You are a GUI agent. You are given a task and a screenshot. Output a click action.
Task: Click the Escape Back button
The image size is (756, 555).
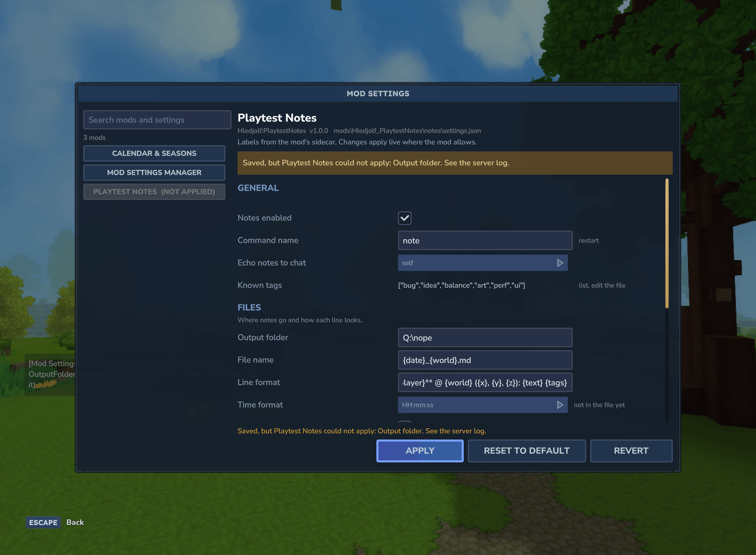(x=56, y=522)
